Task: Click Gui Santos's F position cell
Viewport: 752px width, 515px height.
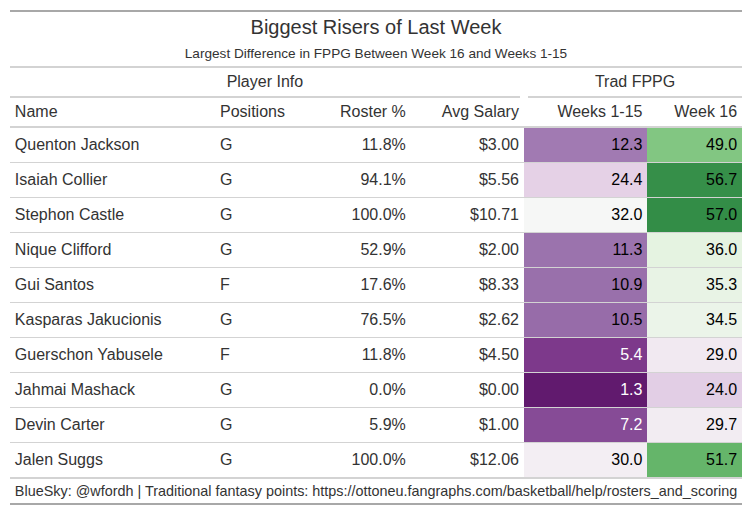Action: [x=227, y=285]
